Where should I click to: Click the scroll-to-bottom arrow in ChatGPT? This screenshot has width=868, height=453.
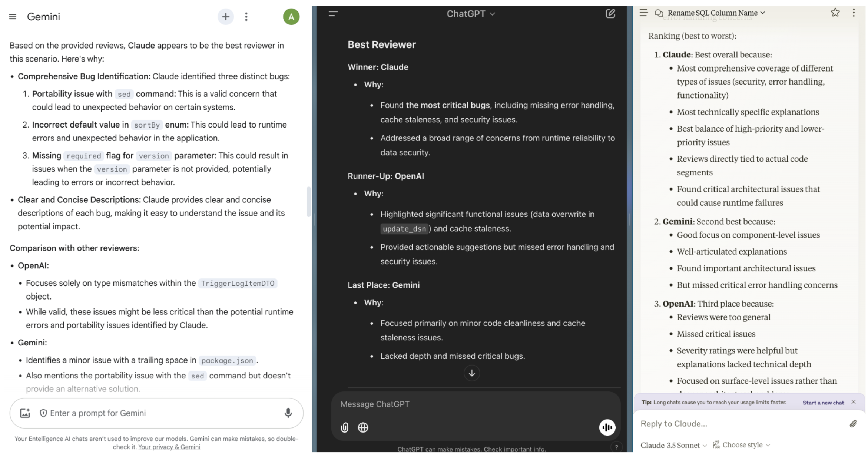click(x=472, y=373)
